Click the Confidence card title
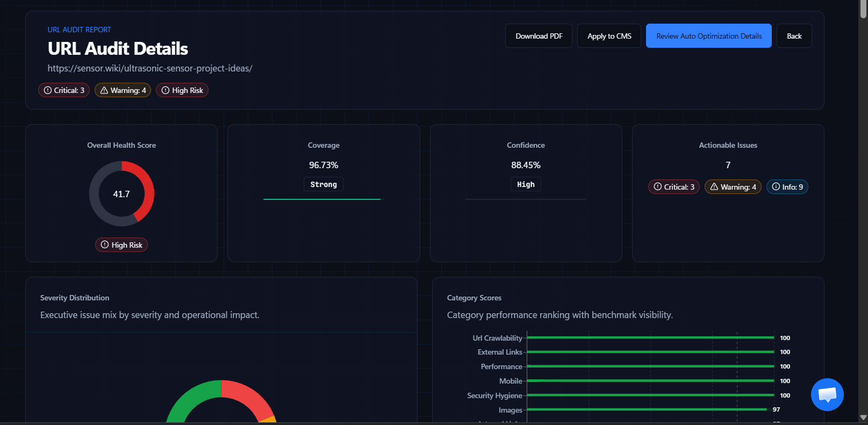The width and height of the screenshot is (868, 425). 526,145
